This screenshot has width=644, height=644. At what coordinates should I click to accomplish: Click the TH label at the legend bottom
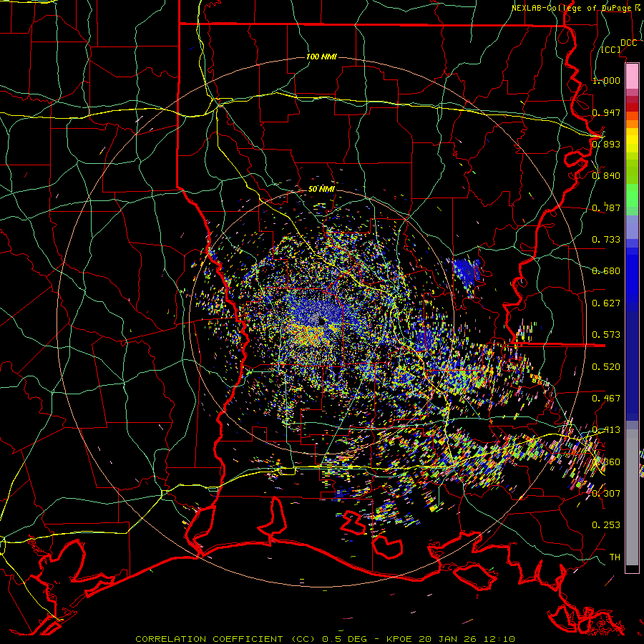tap(615, 557)
